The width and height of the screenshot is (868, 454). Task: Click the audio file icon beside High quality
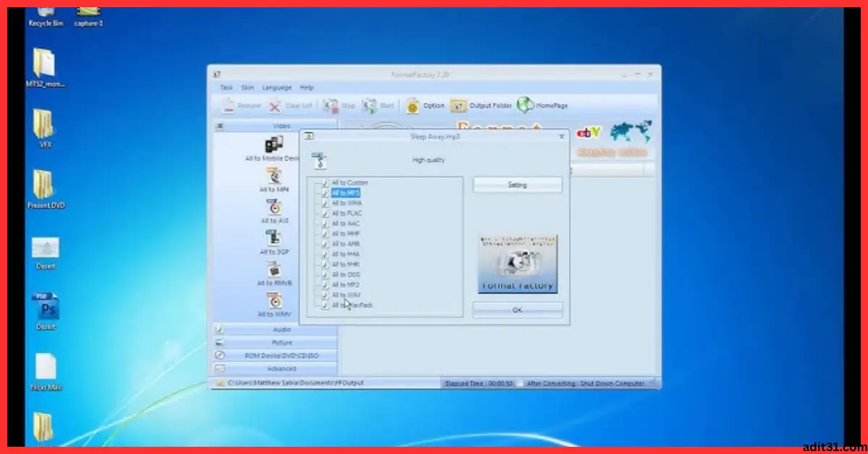tap(319, 161)
